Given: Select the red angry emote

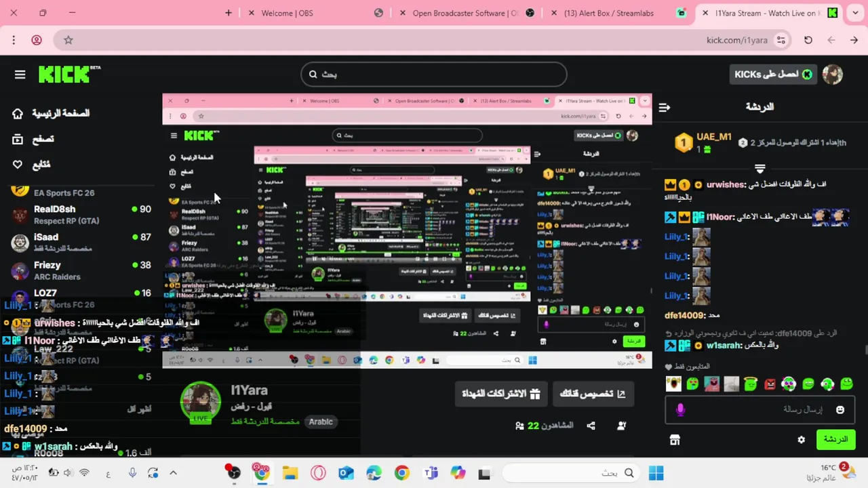Looking at the screenshot, I should pos(770,384).
